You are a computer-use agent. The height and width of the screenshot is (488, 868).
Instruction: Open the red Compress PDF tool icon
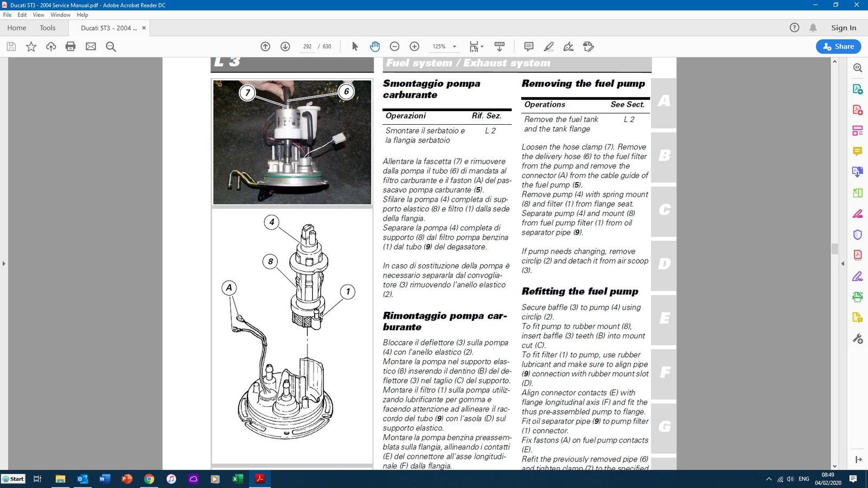click(858, 255)
